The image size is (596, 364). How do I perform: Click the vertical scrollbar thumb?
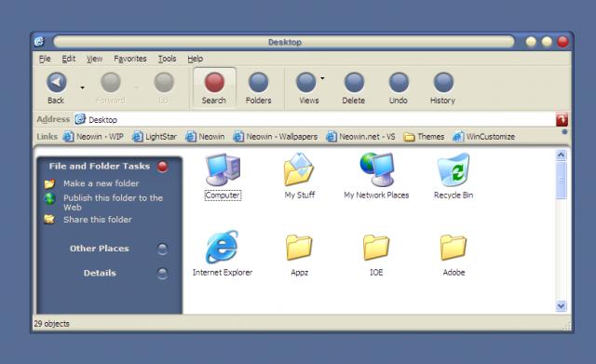561,180
